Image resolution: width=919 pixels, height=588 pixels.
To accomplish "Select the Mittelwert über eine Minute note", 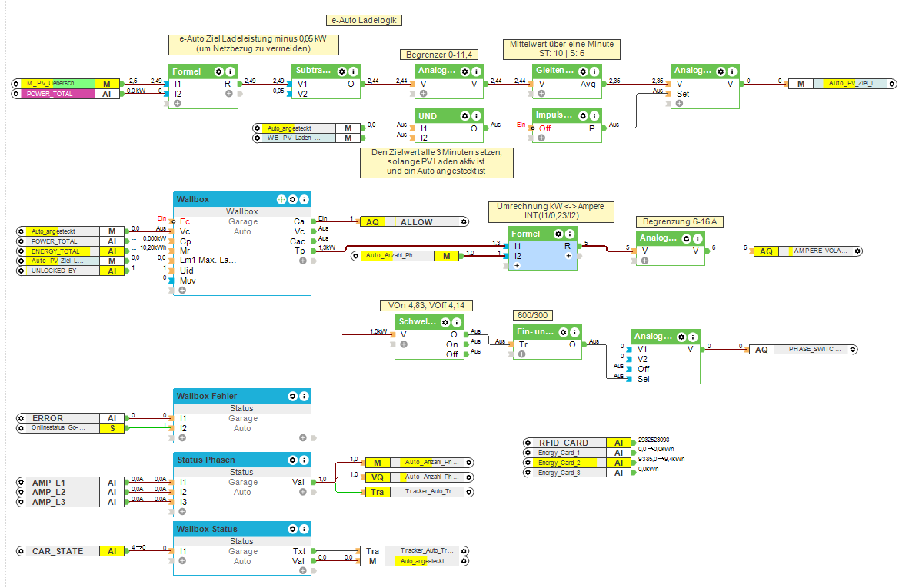I will pyautogui.click(x=561, y=49).
